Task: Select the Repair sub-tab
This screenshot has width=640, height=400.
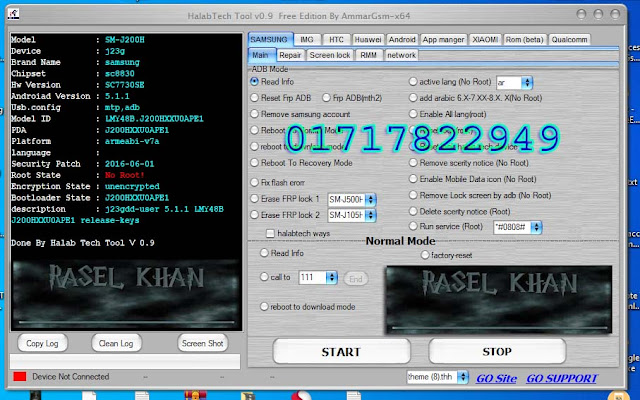Action: tap(290, 55)
